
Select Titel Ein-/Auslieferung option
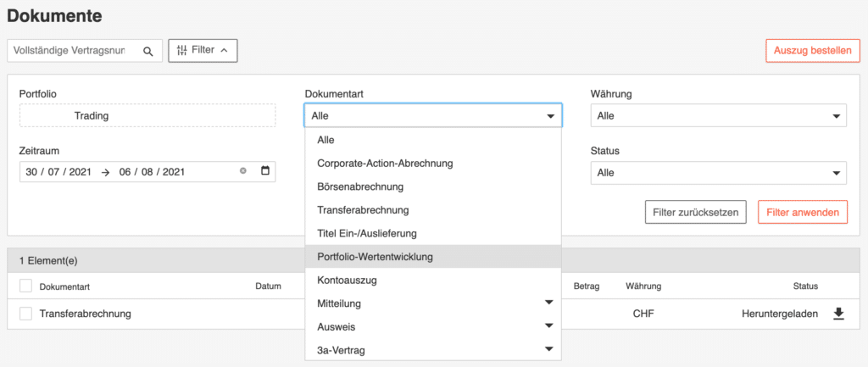pyautogui.click(x=433, y=234)
